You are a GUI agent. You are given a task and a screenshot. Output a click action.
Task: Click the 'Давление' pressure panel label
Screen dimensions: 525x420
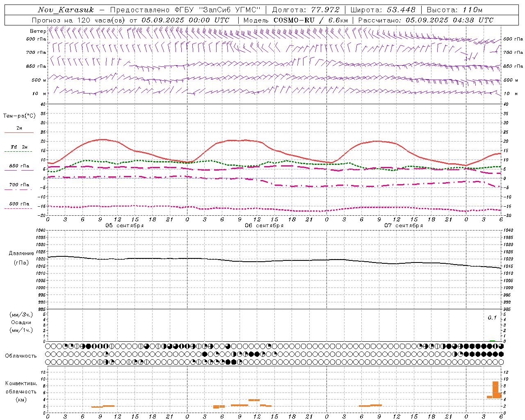point(21,253)
